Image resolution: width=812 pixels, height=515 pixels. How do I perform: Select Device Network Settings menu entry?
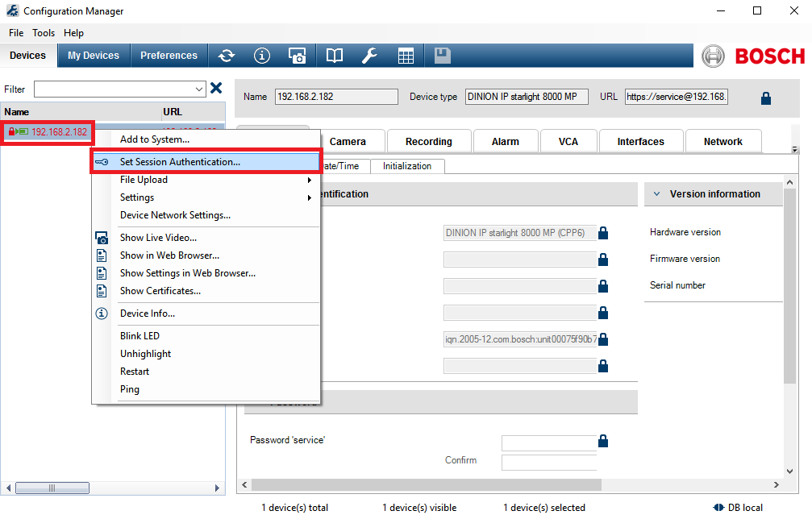[206, 215]
